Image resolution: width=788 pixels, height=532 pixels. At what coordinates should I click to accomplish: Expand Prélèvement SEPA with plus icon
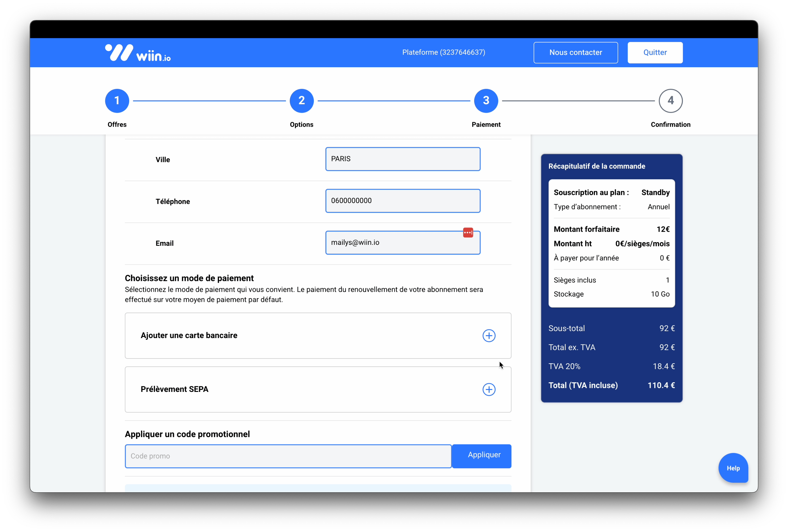pyautogui.click(x=489, y=389)
